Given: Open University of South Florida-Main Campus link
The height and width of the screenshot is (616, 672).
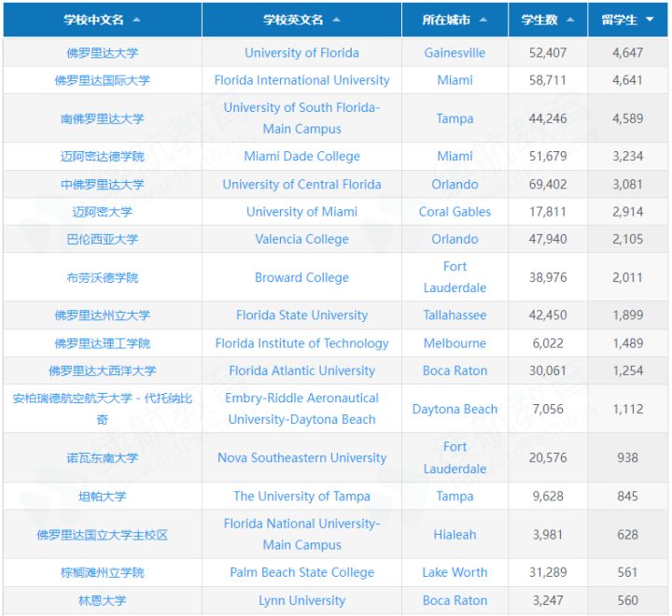Looking at the screenshot, I should tap(301, 118).
